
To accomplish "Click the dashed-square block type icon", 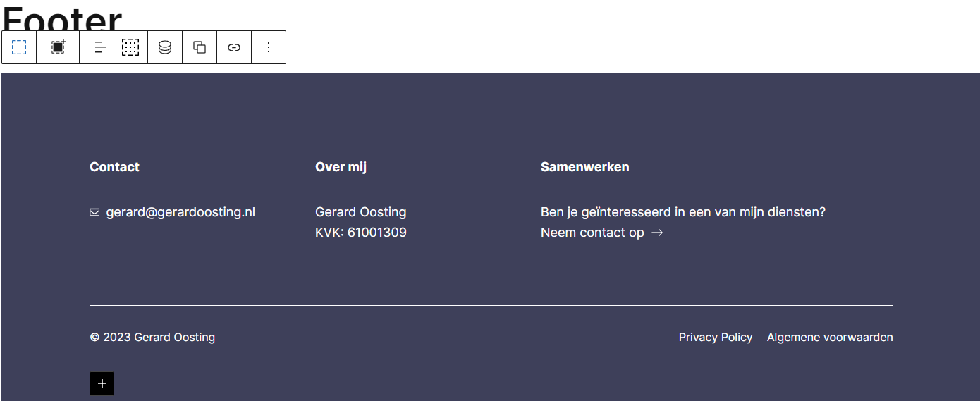I will coord(19,47).
